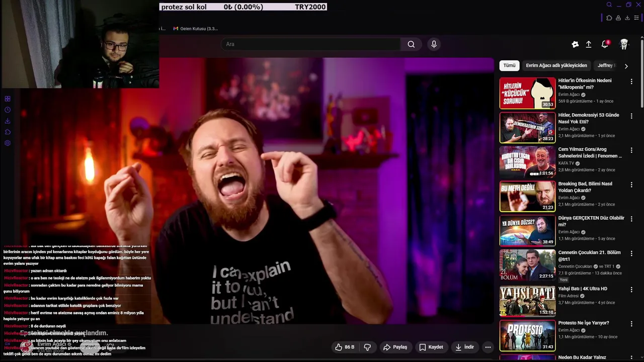
Task: Open options for Cennetin Çocukları 21. Bölüm
Action: (631, 253)
